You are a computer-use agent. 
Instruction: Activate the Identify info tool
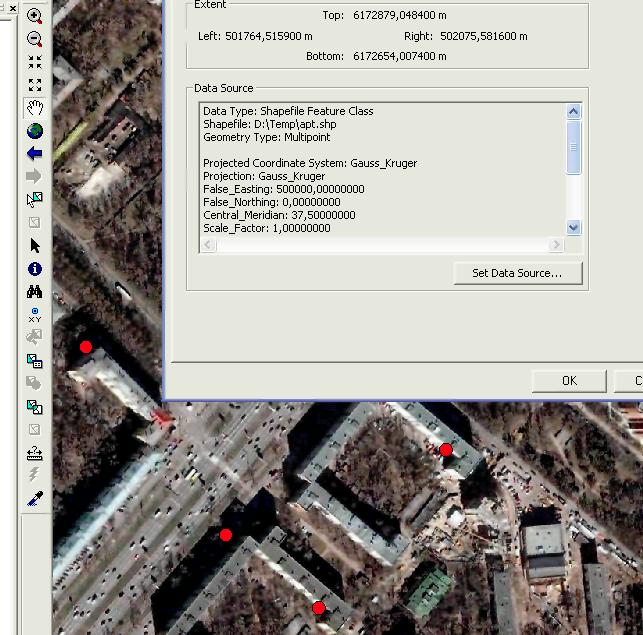coord(35,269)
